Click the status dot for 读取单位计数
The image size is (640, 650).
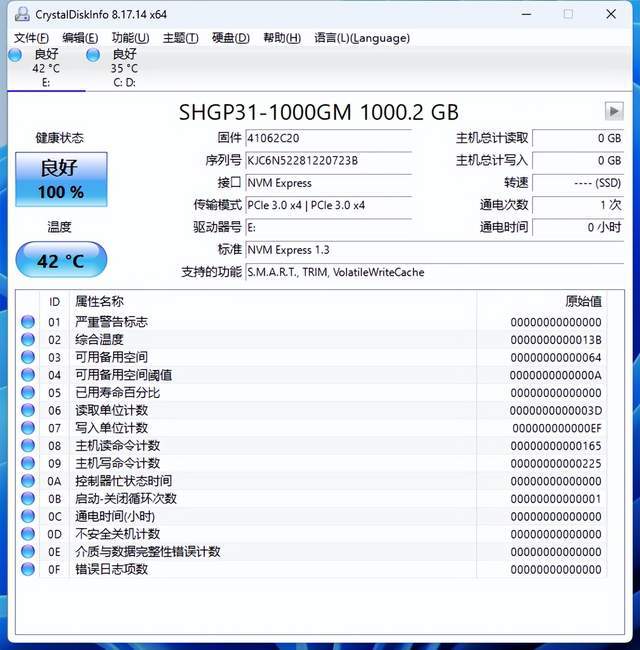click(28, 410)
